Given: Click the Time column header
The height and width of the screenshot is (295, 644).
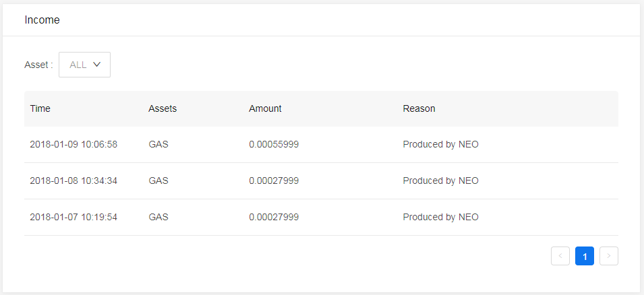Looking at the screenshot, I should [x=40, y=108].
